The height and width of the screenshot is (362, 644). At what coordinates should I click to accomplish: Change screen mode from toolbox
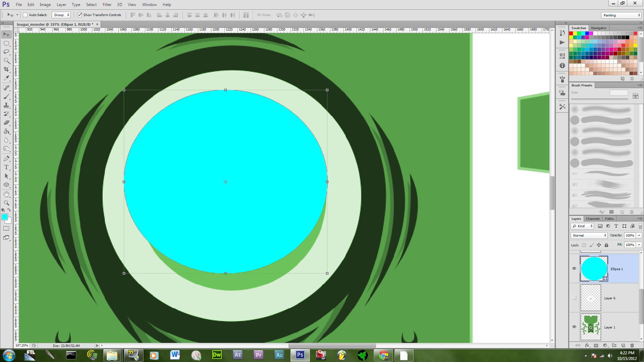[x=6, y=238]
